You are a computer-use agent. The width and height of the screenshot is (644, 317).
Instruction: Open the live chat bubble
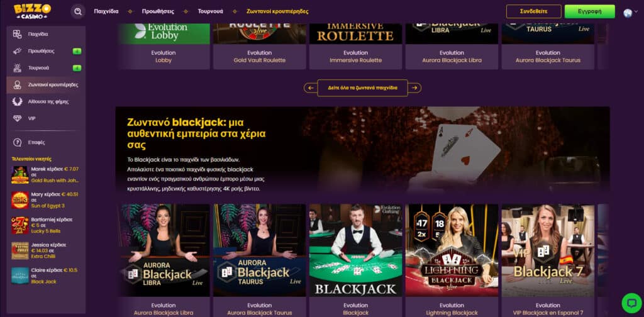631,303
